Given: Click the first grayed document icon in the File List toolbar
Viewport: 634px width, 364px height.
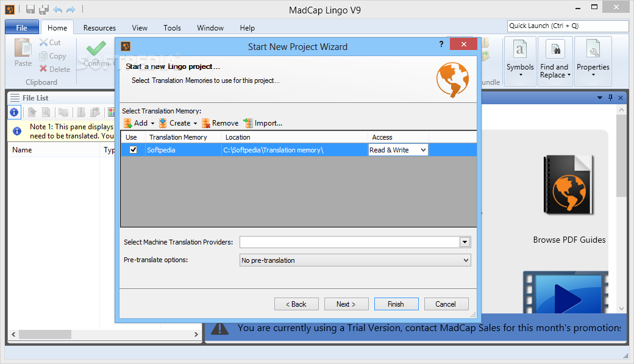Looking at the screenshot, I should point(32,112).
